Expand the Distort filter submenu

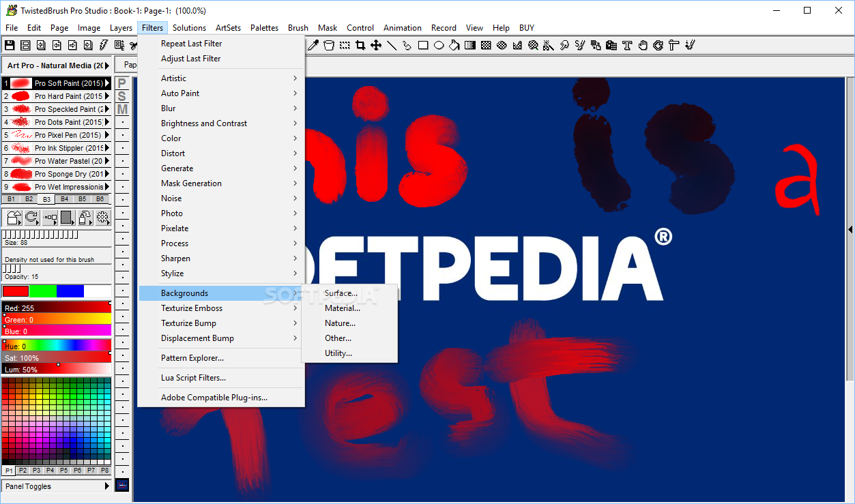(x=222, y=153)
